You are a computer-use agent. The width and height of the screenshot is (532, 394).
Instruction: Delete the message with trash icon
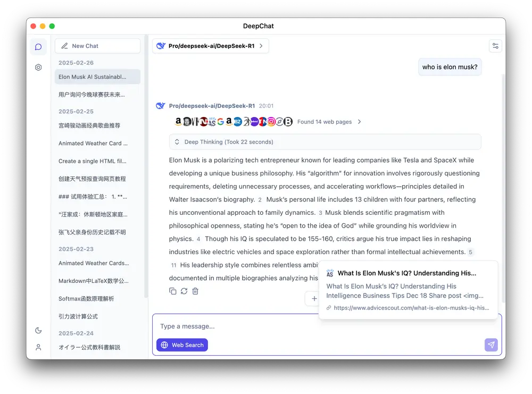tap(195, 291)
